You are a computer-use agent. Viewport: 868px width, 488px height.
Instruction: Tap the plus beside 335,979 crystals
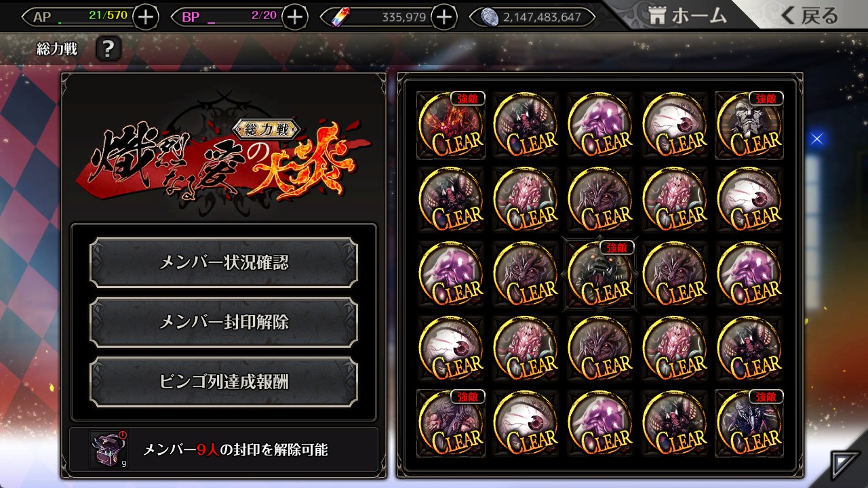click(x=443, y=16)
